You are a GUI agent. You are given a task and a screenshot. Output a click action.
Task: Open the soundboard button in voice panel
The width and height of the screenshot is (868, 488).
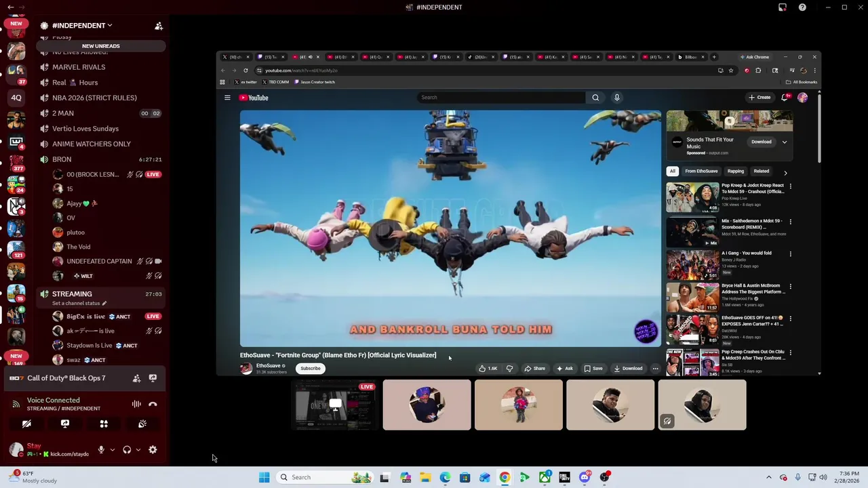click(142, 424)
